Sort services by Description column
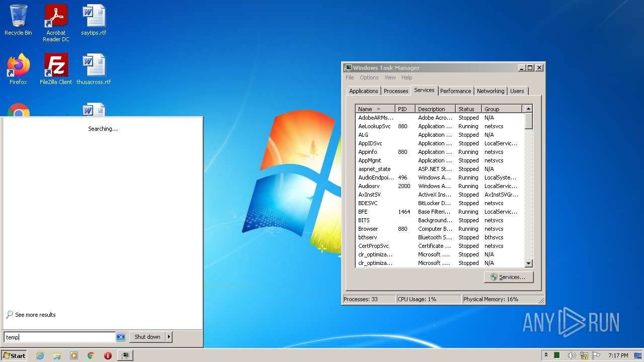This screenshot has height=362, width=644. 435,109
